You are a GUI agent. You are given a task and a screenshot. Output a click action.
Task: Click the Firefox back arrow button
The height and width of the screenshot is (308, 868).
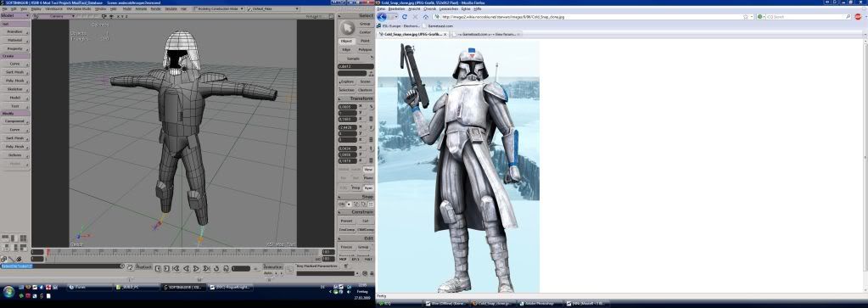(382, 17)
